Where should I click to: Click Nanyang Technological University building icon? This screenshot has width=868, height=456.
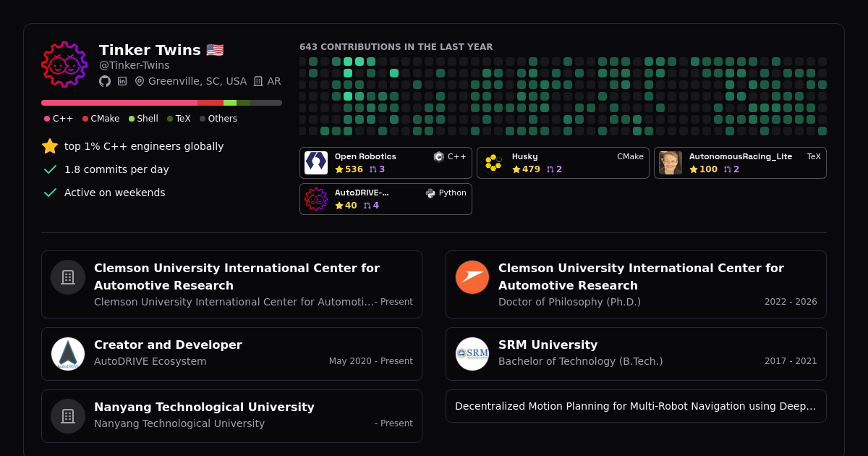click(x=68, y=416)
